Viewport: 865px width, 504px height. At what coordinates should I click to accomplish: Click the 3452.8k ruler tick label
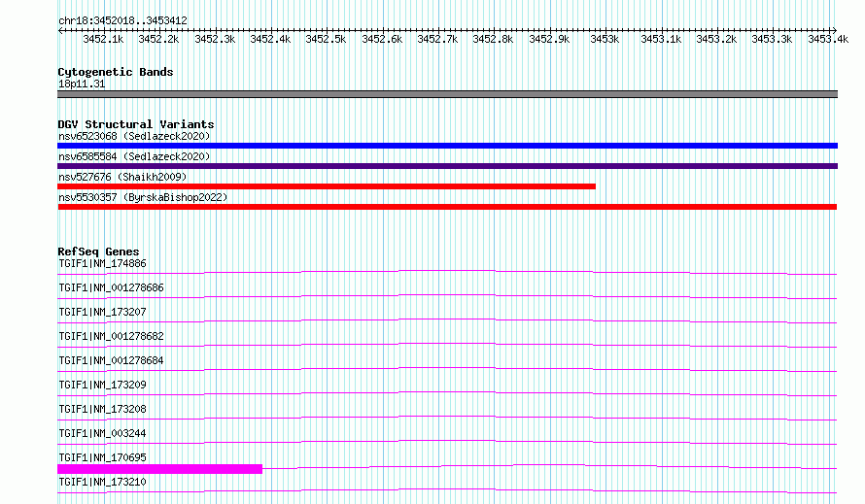point(493,39)
